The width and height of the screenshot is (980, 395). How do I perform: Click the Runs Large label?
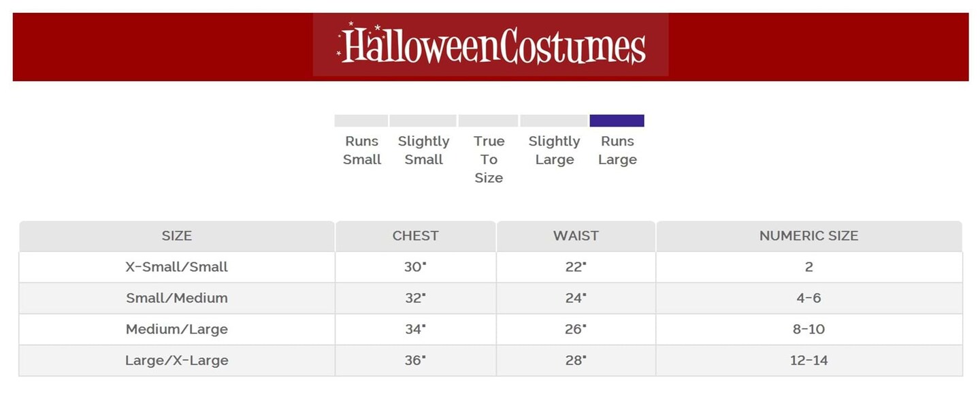coord(617,151)
